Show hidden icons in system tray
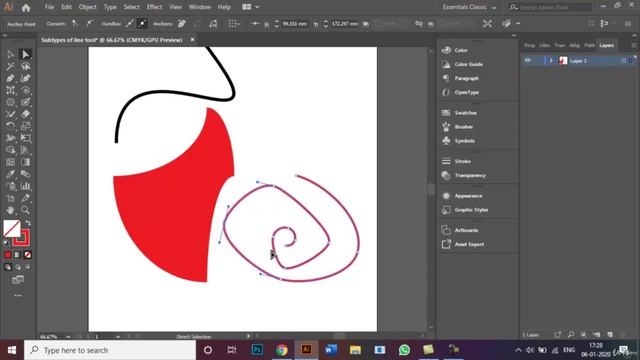The image size is (640, 360). pos(518,350)
